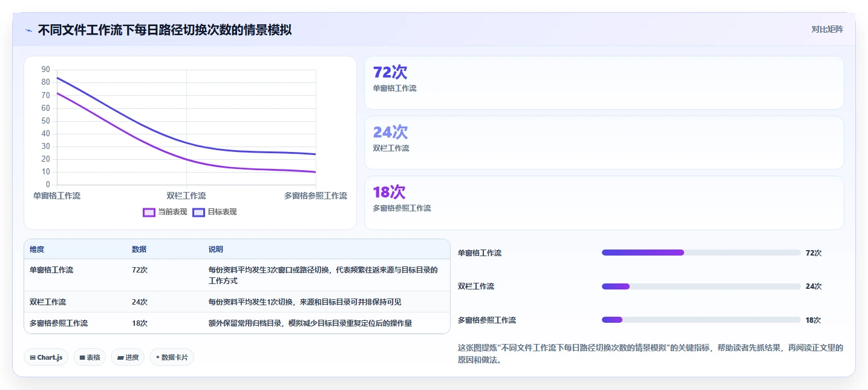Select the 18次 多窗格参照工作流 data card
This screenshot has width=868, height=390.
coord(604,203)
